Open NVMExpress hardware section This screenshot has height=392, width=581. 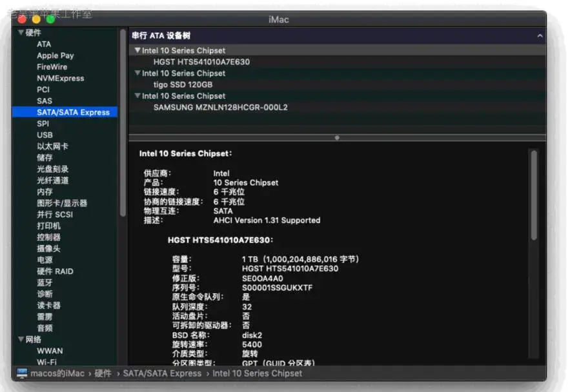(x=61, y=79)
